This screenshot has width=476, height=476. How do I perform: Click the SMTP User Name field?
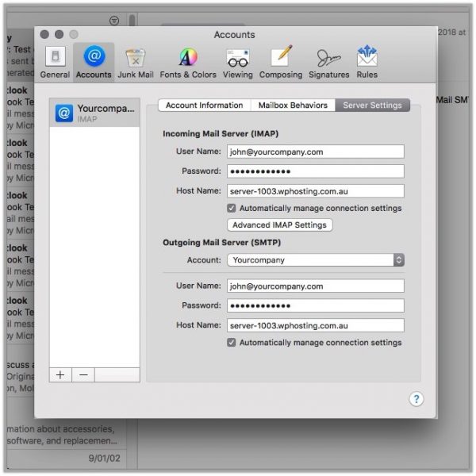pyautogui.click(x=316, y=286)
